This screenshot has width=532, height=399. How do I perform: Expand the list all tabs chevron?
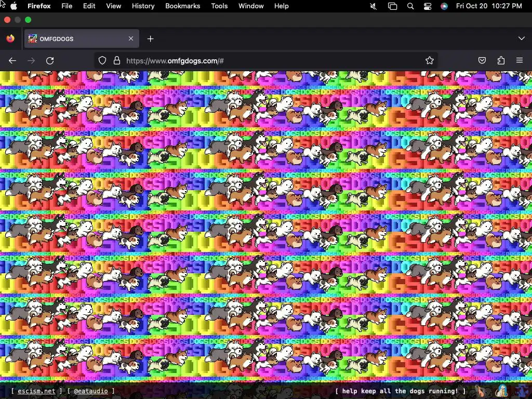click(522, 38)
